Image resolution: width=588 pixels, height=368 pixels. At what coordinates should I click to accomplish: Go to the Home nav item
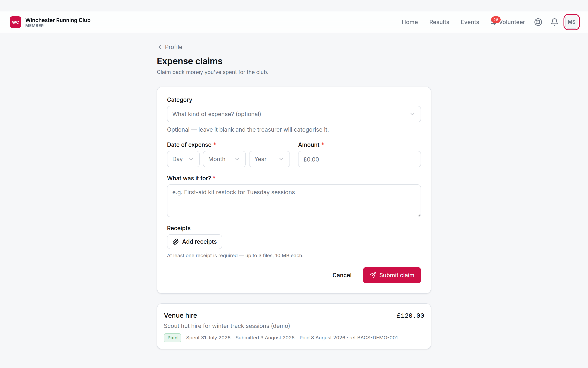pyautogui.click(x=410, y=22)
